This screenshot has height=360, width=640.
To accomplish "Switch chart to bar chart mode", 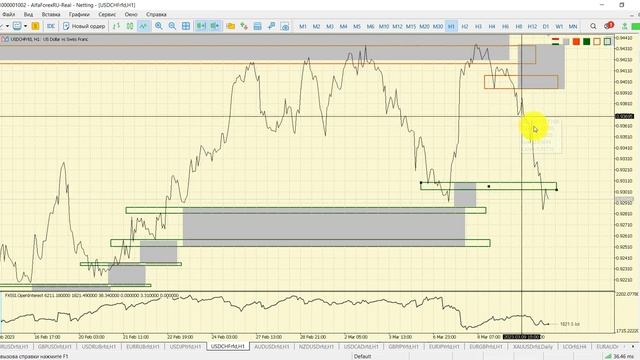I will 116,26.
